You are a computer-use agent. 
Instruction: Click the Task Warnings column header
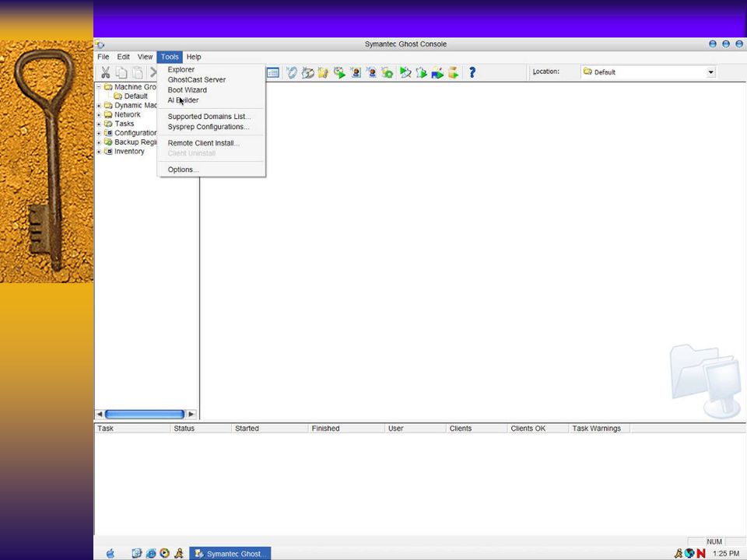coord(599,428)
